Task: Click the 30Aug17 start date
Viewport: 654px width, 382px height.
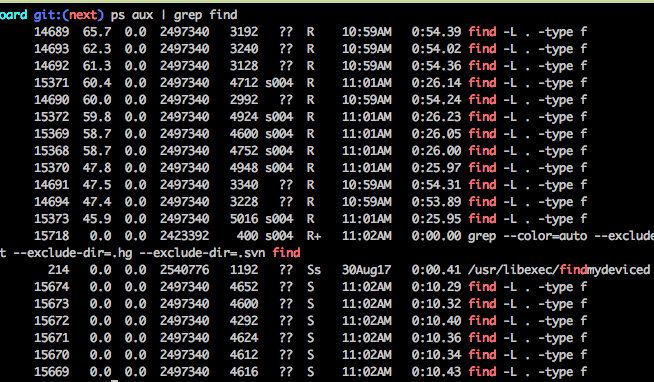Action: (367, 270)
